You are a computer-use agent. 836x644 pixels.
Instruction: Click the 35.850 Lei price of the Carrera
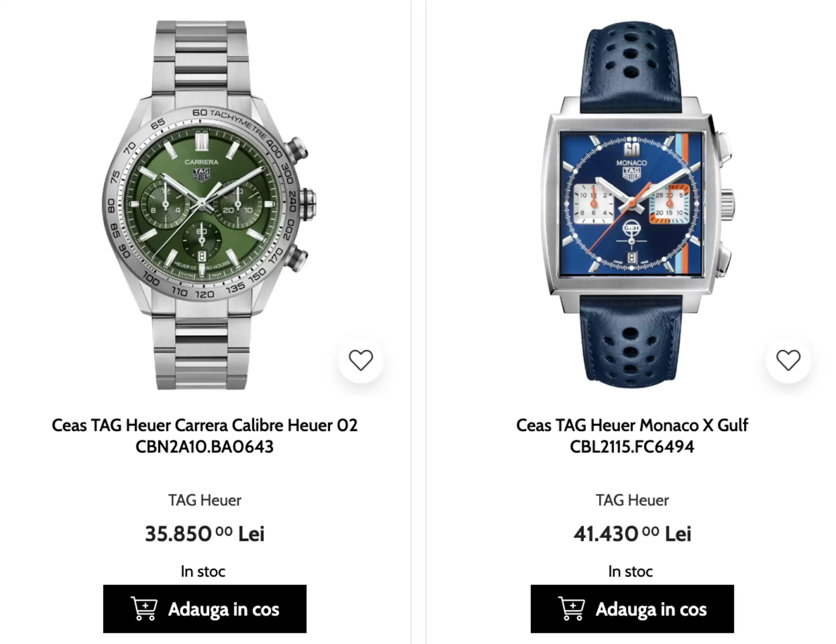(x=205, y=533)
